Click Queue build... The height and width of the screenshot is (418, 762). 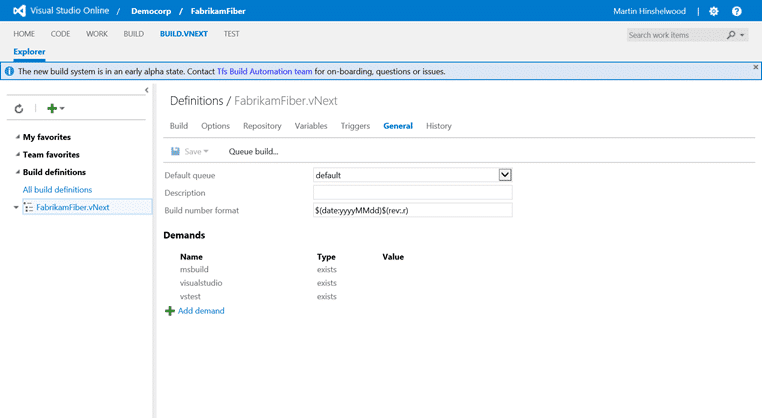click(253, 151)
